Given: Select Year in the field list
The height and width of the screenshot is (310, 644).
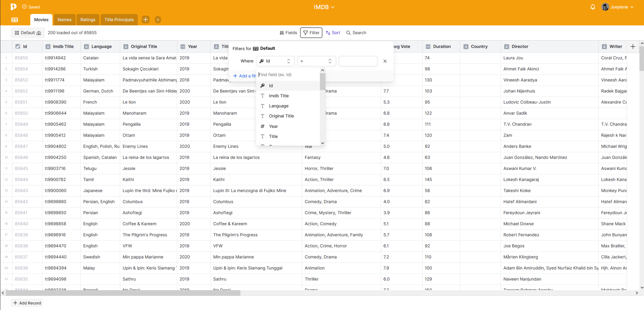Looking at the screenshot, I should [x=288, y=126].
